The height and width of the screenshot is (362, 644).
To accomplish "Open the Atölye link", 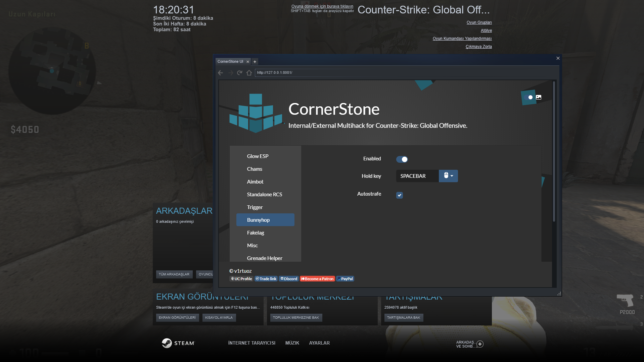I will [486, 31].
